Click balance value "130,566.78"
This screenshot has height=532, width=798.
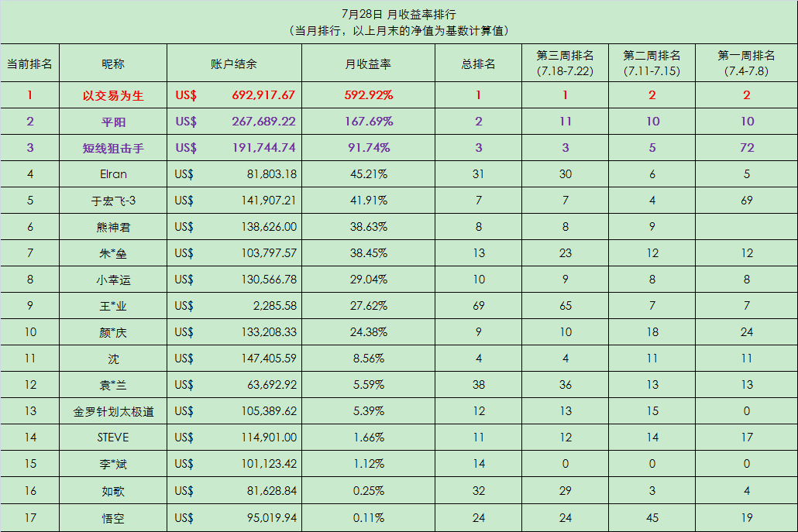click(x=269, y=280)
